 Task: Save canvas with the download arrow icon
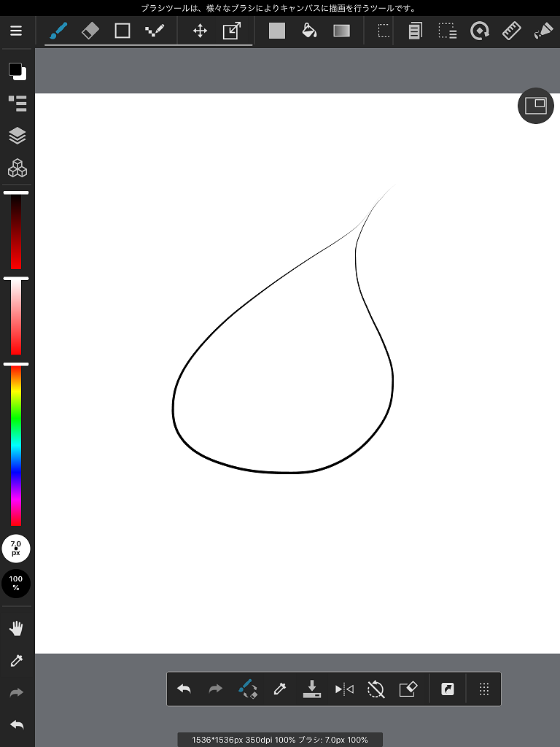point(312,689)
